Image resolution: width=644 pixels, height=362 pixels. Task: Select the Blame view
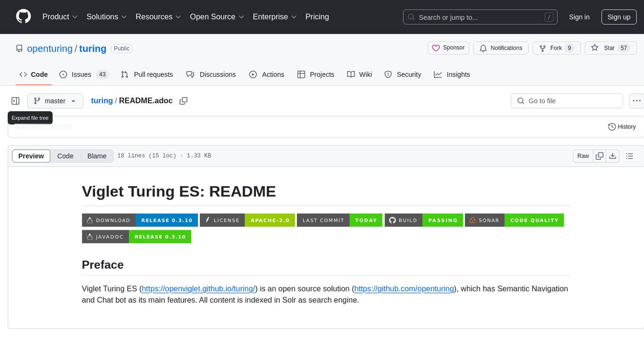click(97, 156)
